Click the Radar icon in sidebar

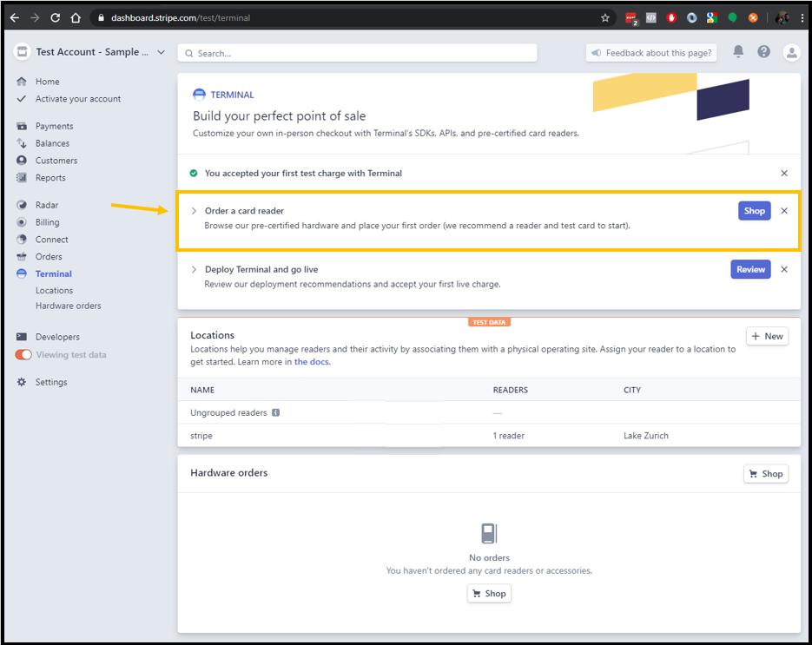tap(21, 205)
